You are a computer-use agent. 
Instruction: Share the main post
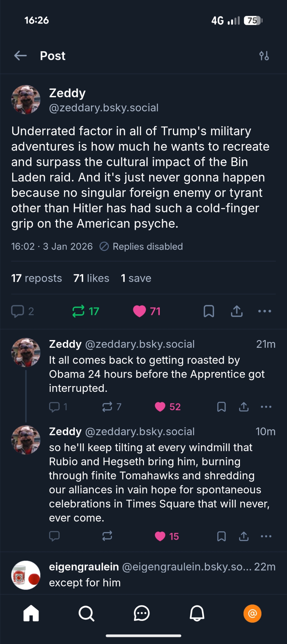[237, 311]
